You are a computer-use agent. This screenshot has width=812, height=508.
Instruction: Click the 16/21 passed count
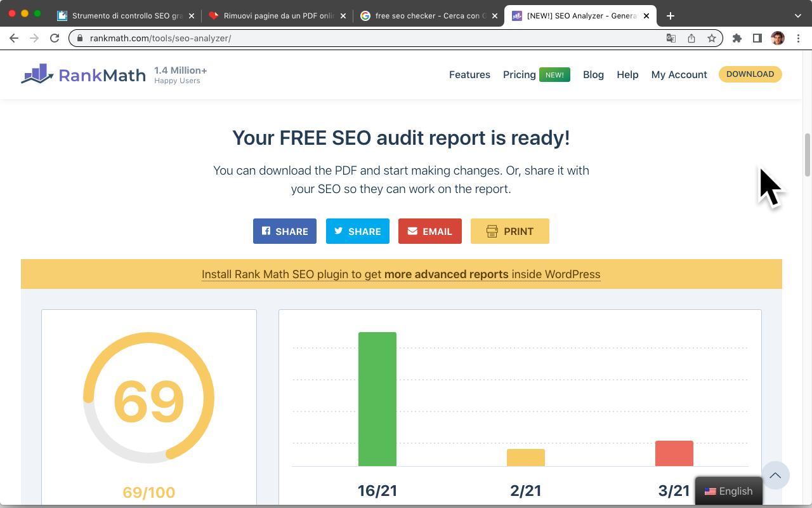point(377,490)
